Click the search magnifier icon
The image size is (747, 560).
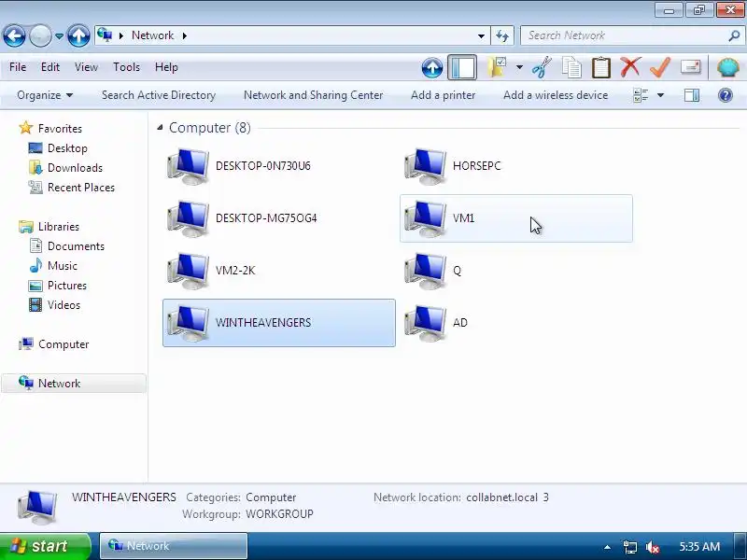click(x=734, y=35)
